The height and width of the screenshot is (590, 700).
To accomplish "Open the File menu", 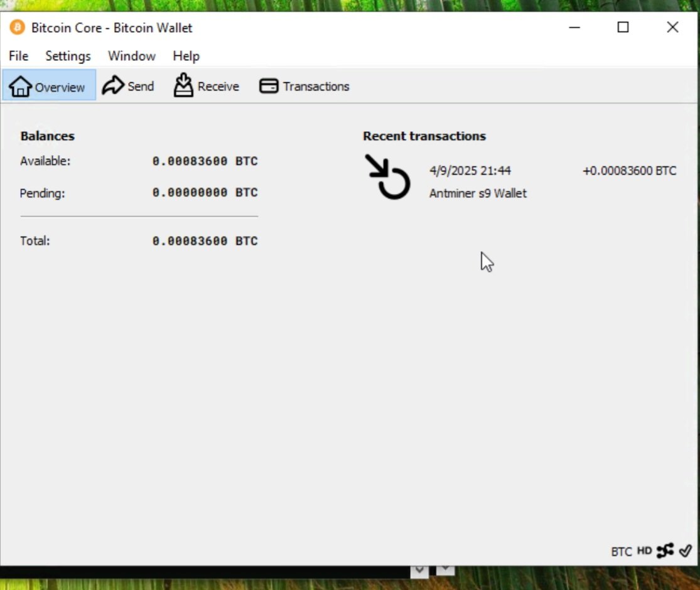I will [18, 56].
